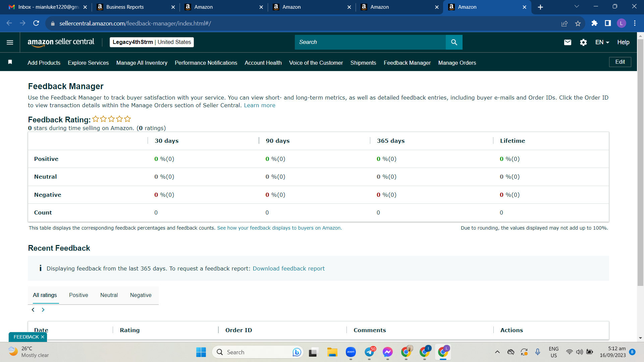Open Explore Services in the navigation bar

[88, 63]
